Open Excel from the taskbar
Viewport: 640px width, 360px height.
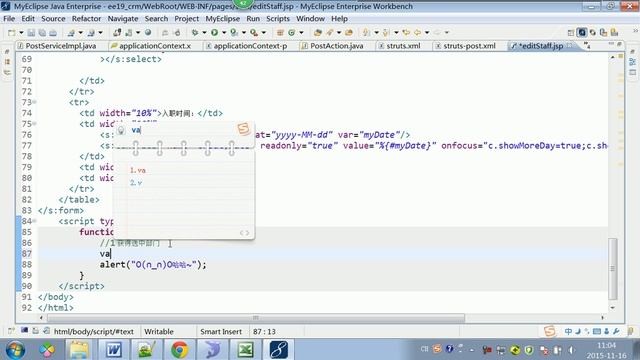coord(245,350)
